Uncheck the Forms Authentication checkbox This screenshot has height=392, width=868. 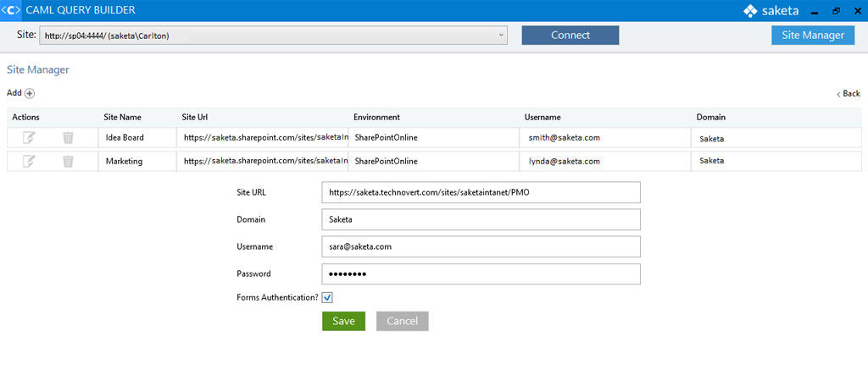tap(327, 297)
